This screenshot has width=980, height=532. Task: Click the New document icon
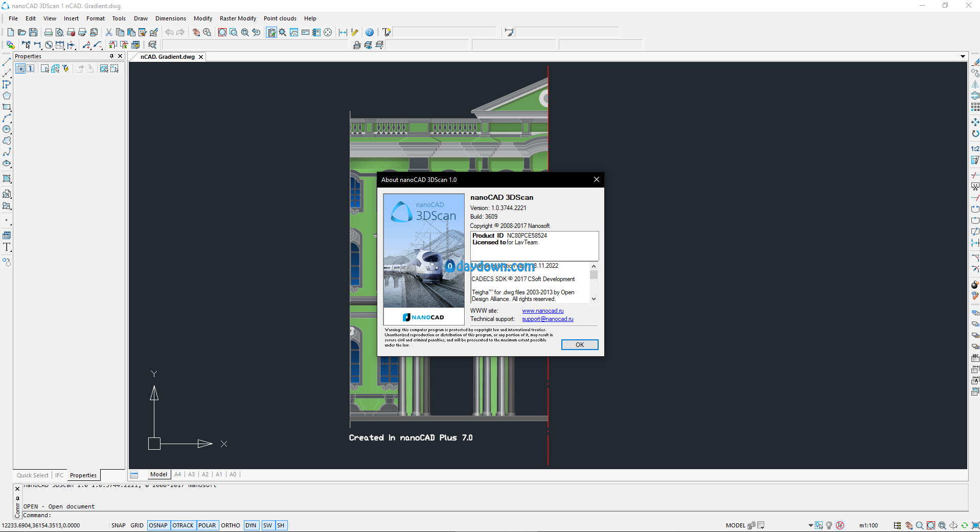[11, 32]
